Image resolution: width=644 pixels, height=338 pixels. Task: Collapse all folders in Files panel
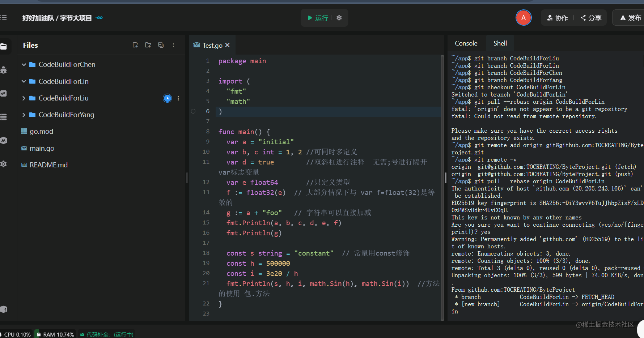[161, 45]
